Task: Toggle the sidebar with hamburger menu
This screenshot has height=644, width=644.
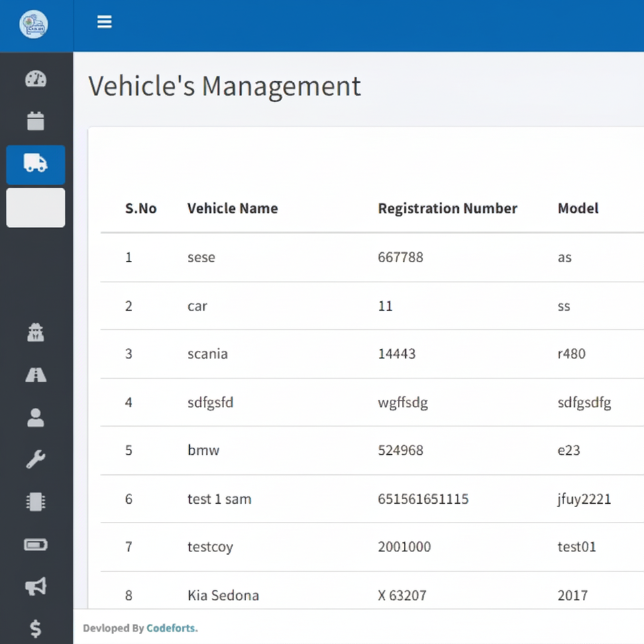Action: coord(104,22)
